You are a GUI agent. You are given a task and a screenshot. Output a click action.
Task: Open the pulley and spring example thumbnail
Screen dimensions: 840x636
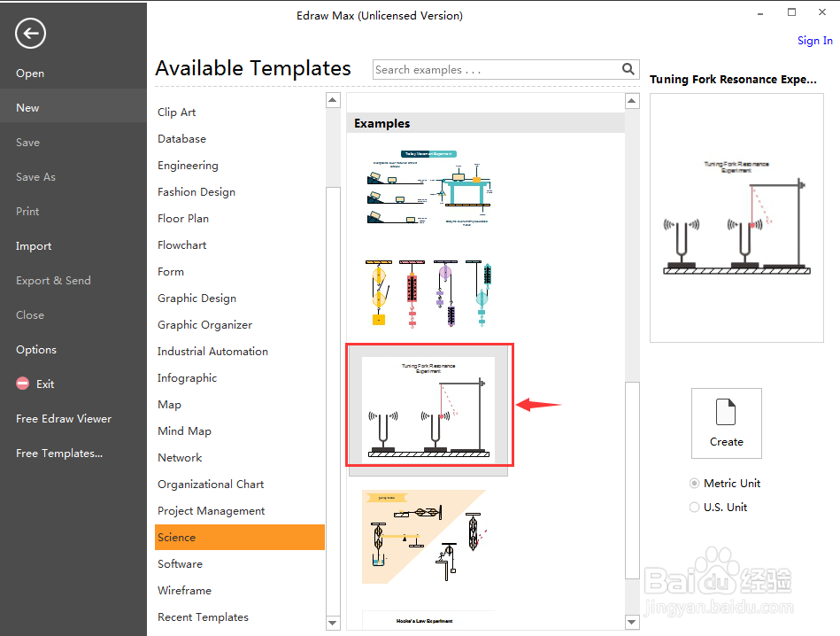(x=428, y=293)
